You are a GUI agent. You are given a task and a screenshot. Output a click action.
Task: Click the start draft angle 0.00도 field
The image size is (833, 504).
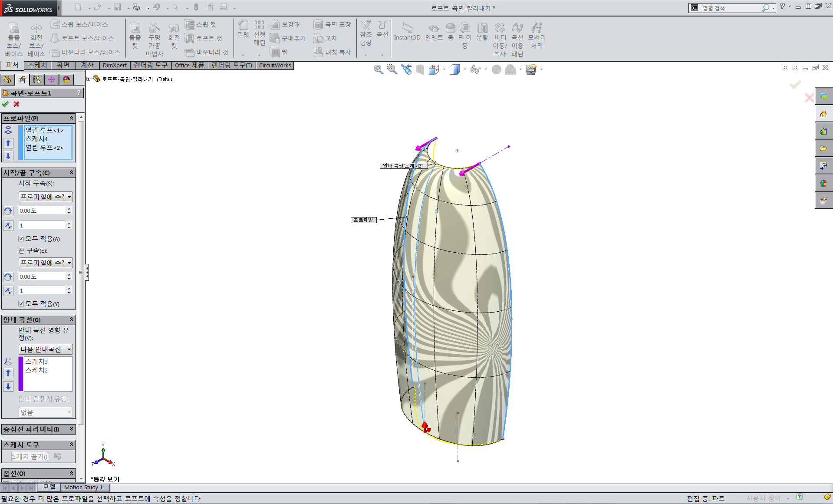(42, 211)
